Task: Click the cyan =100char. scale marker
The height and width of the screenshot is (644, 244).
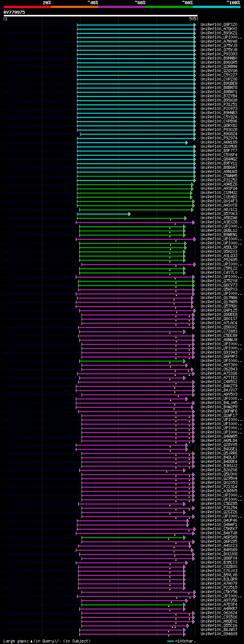Action: (x=170, y=641)
